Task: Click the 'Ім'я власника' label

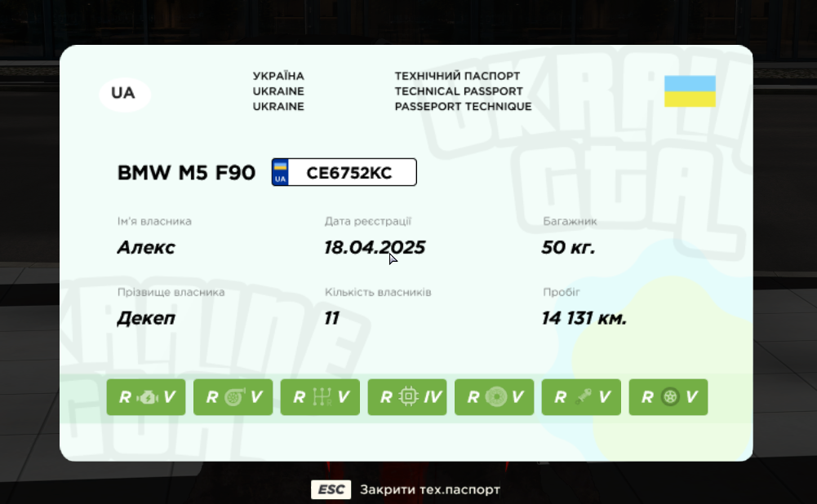Action: 154,221
